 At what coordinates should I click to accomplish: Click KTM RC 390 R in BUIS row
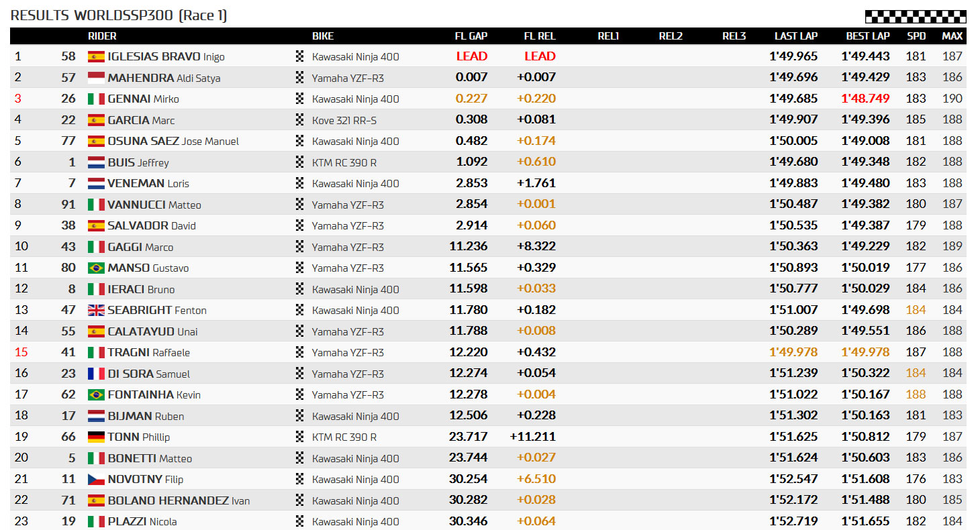(344, 162)
